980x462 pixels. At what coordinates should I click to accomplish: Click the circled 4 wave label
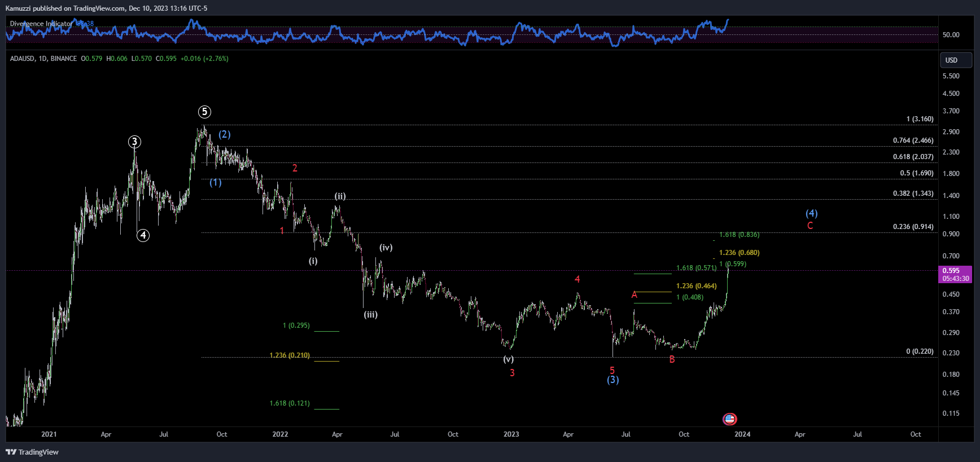pyautogui.click(x=143, y=235)
